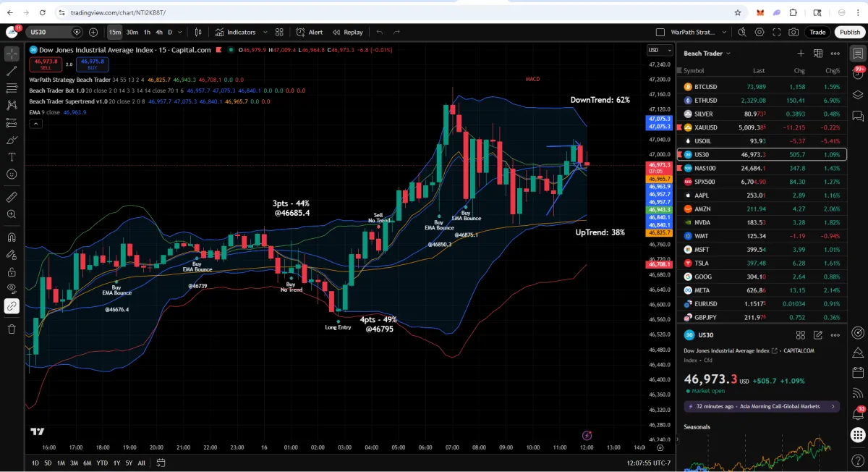The image size is (868, 472).
Task: Take a chart snapshot with camera icon
Action: tap(793, 32)
